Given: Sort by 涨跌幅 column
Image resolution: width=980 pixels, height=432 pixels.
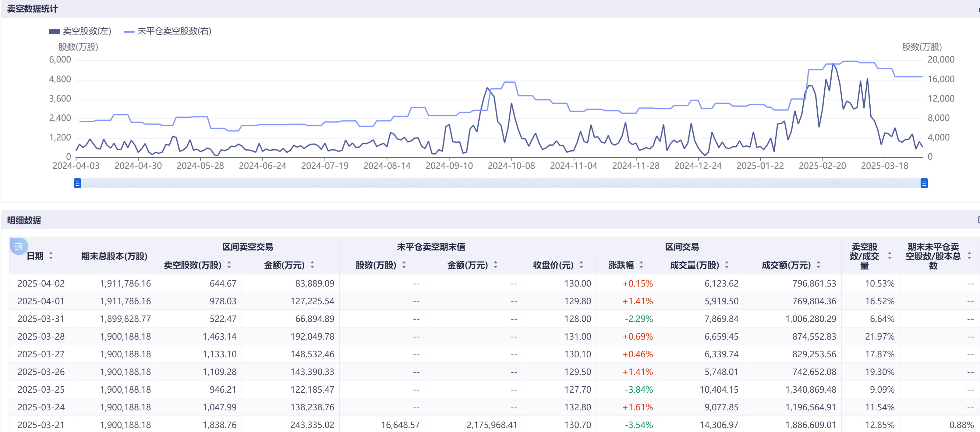Looking at the screenshot, I should [641, 265].
